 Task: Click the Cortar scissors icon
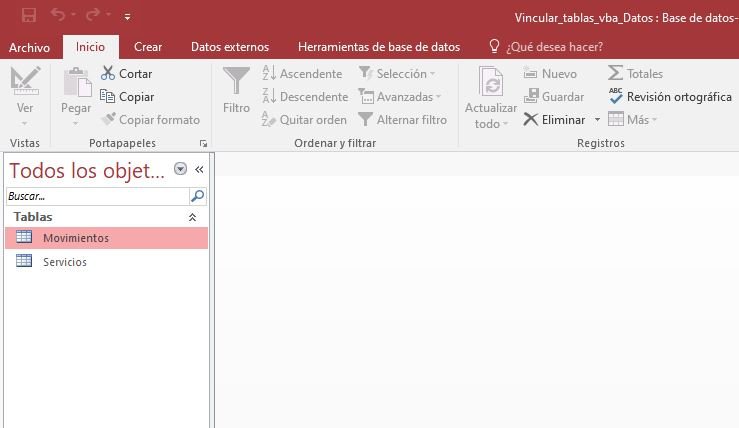click(107, 73)
